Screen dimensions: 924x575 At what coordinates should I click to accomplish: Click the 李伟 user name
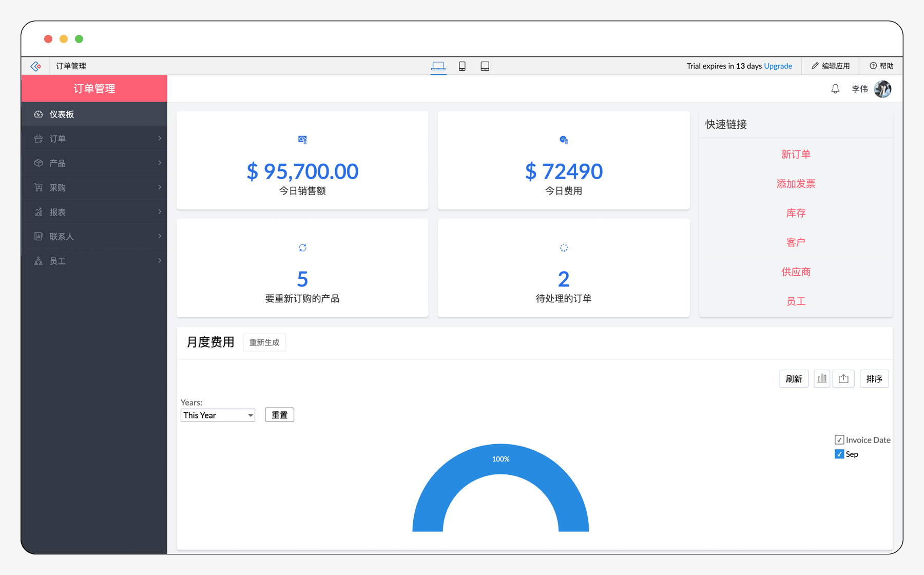coord(860,89)
